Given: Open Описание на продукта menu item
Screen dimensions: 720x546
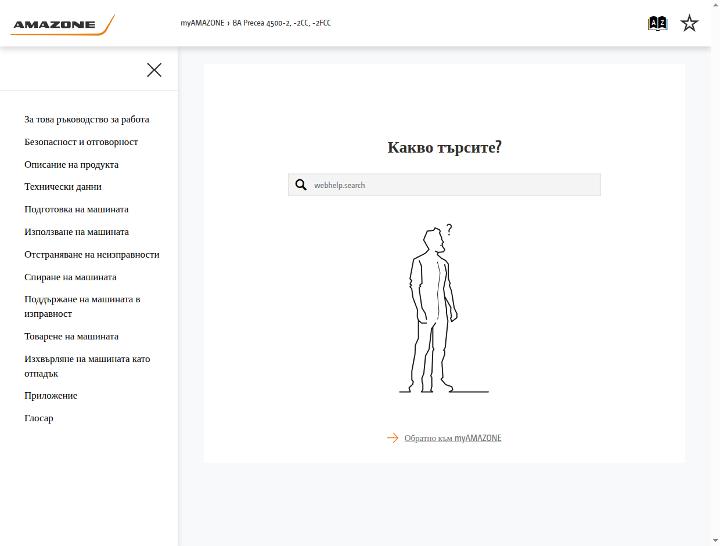Looking at the screenshot, I should click(71, 164).
